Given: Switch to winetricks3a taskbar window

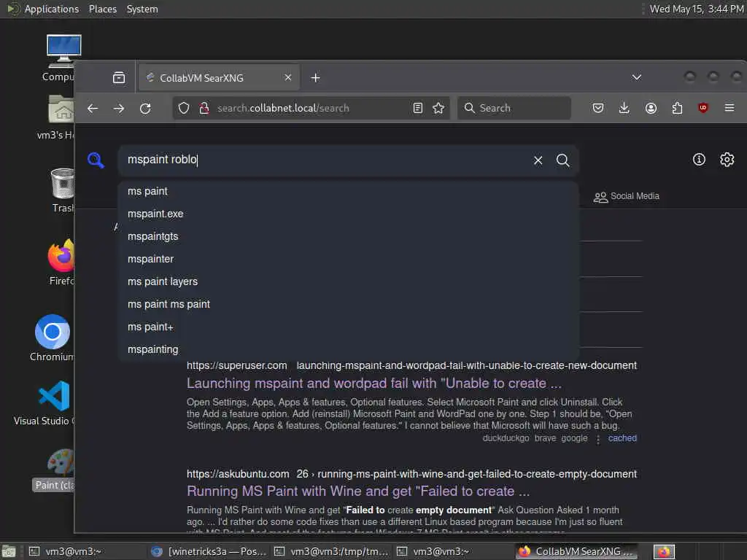Looking at the screenshot, I should 209,551.
